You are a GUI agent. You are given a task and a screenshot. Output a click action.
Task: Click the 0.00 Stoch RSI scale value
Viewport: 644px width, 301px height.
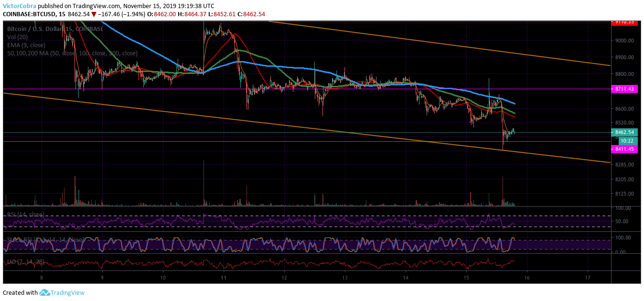coord(620,252)
